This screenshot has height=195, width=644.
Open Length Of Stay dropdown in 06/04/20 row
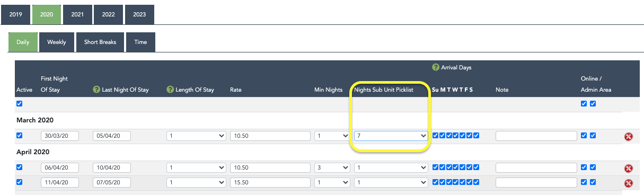pyautogui.click(x=196, y=168)
